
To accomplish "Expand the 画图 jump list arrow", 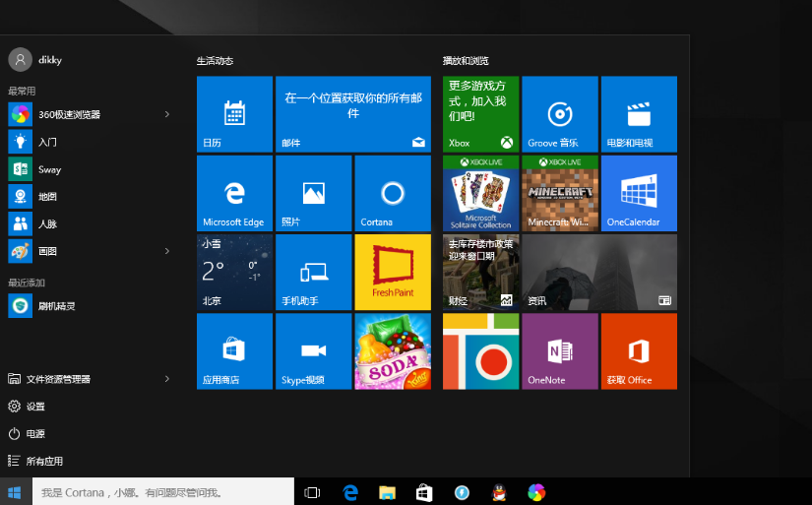I will click(166, 251).
